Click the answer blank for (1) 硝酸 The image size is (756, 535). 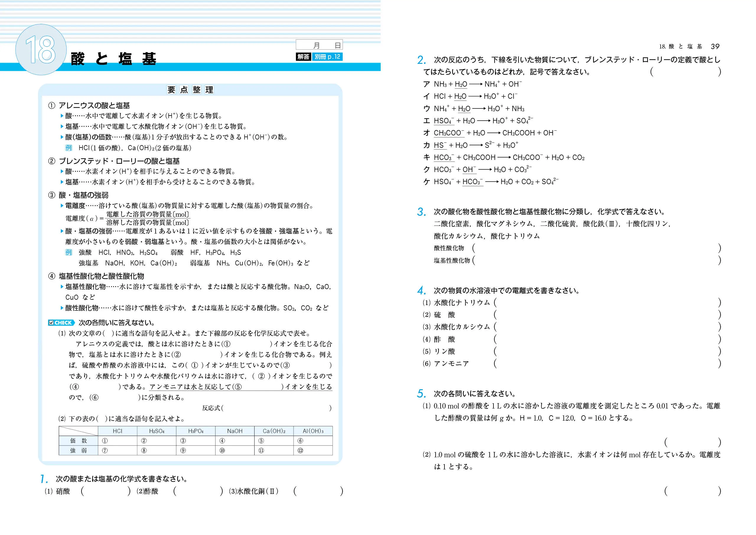(x=106, y=491)
